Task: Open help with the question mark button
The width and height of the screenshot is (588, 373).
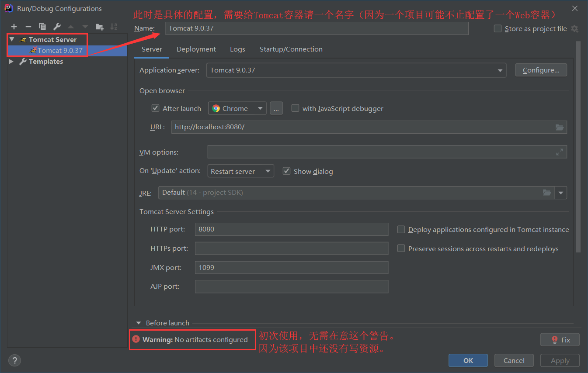Action: (x=15, y=360)
